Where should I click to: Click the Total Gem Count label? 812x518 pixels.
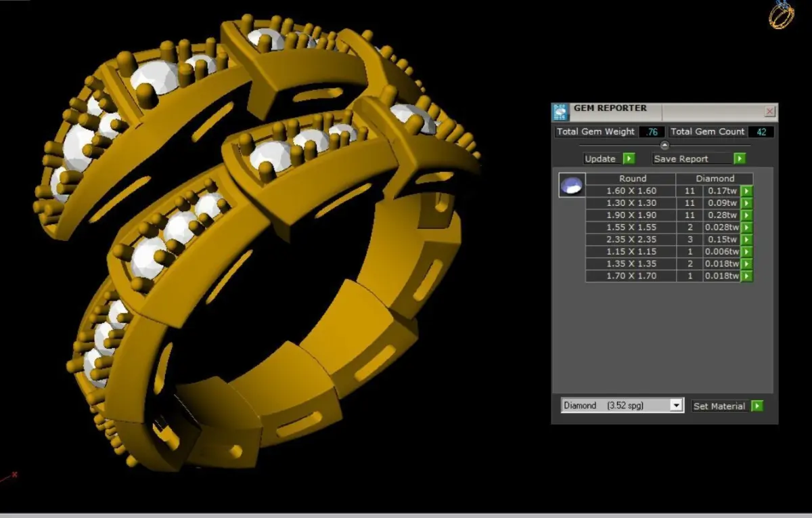point(708,132)
